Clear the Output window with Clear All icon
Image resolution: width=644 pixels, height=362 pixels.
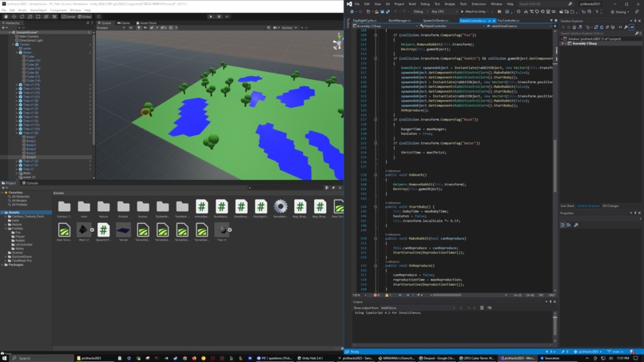(x=482, y=308)
